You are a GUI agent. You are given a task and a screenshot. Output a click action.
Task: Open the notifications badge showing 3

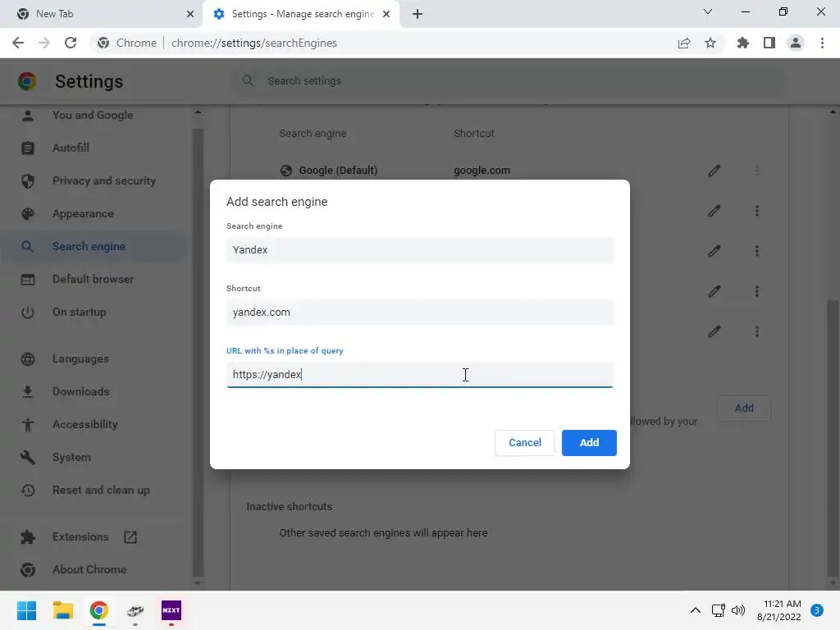pyautogui.click(x=817, y=610)
